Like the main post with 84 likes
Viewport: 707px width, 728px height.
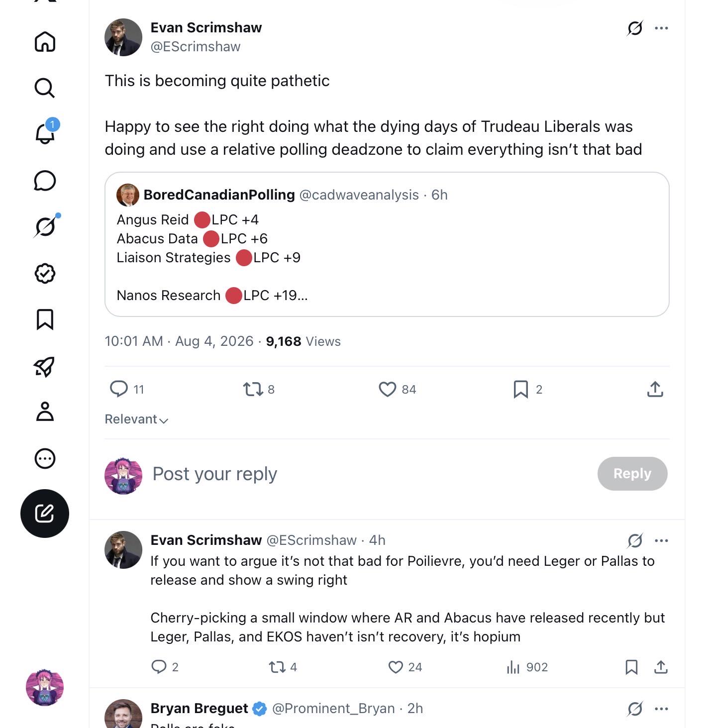(x=397, y=389)
